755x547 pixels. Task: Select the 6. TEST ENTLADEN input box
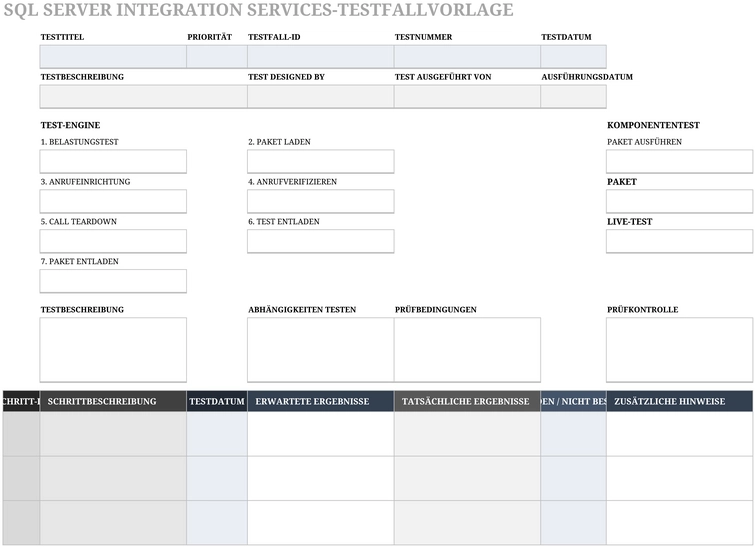[321, 241]
